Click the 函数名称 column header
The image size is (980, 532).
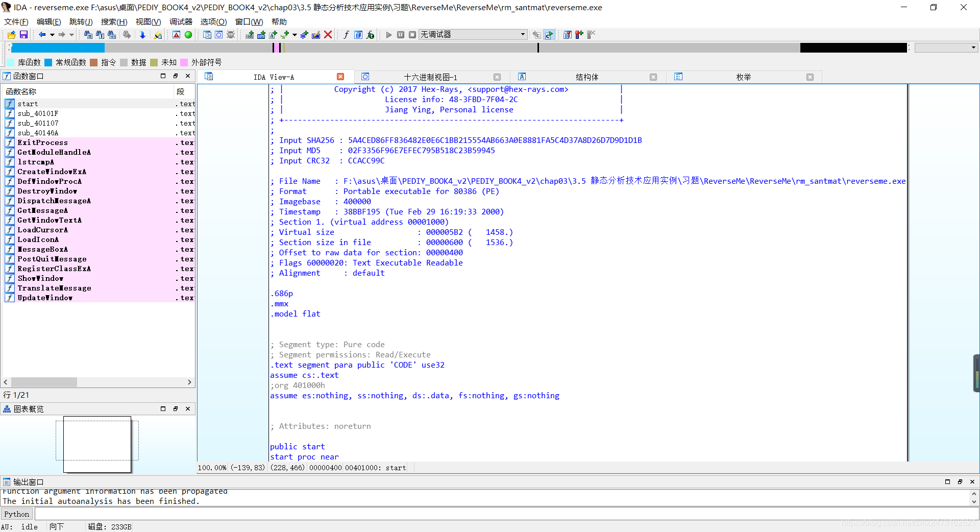(x=88, y=91)
